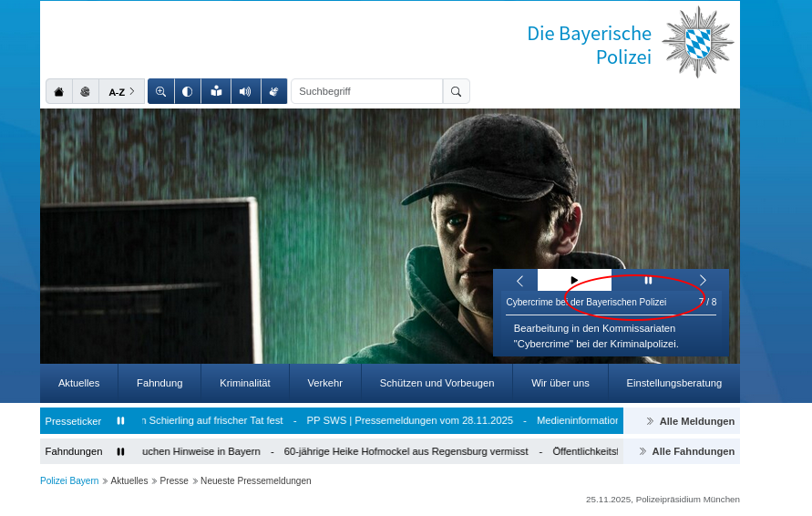Click the zoom magnifier accessibility icon
Screen dimensions: 812x516
coord(161,91)
